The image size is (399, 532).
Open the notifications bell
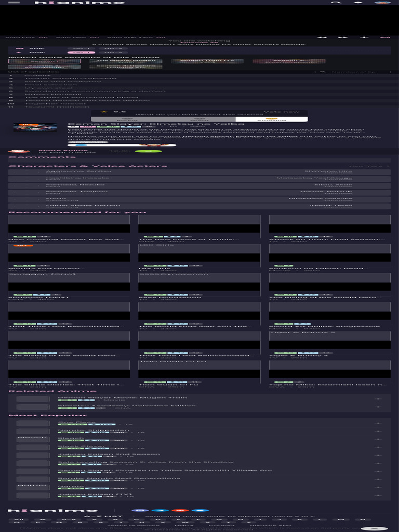point(358,3)
